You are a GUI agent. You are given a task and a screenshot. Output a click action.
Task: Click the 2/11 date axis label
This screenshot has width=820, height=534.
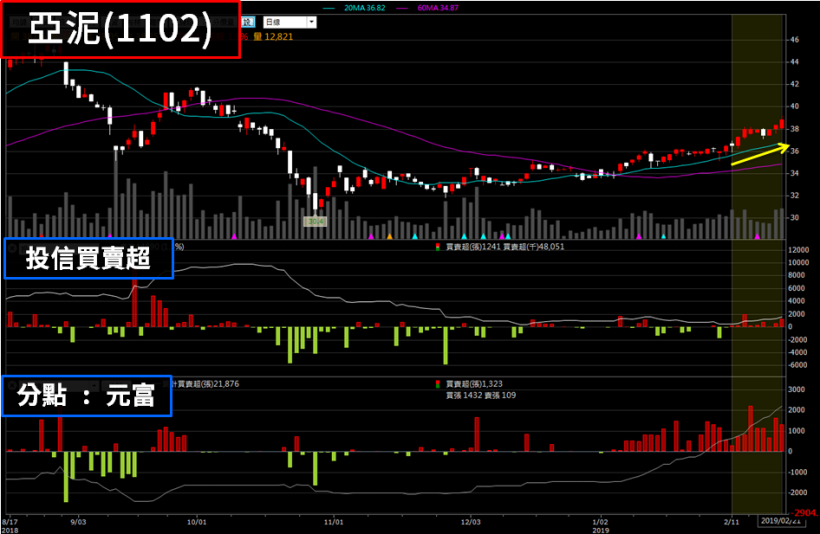731,522
